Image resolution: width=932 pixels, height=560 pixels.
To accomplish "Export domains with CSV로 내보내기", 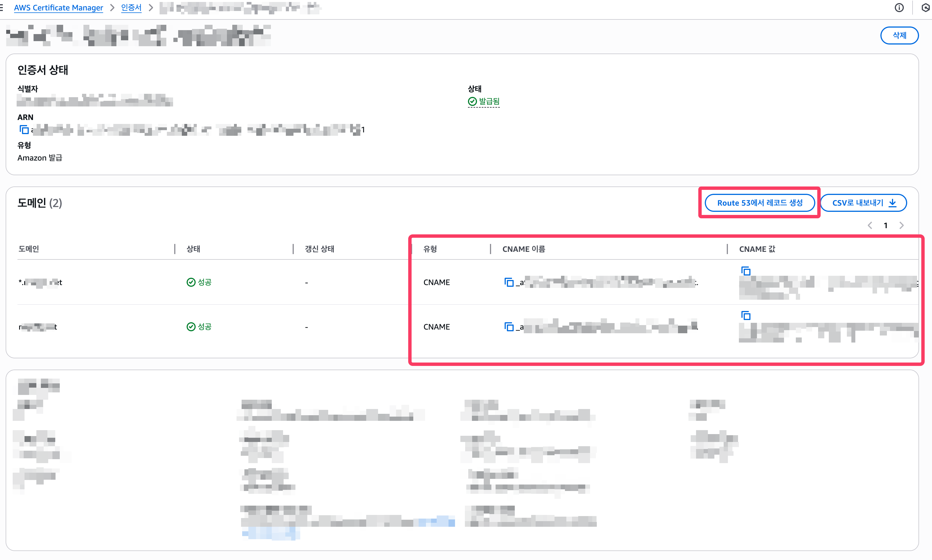I will click(x=863, y=203).
